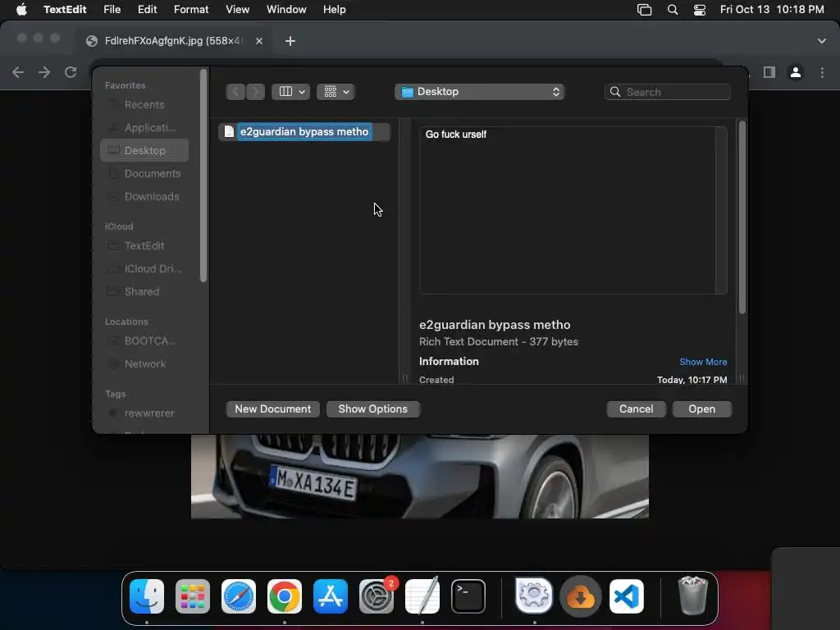
Task: Navigate forward in the file dialog
Action: click(x=256, y=92)
